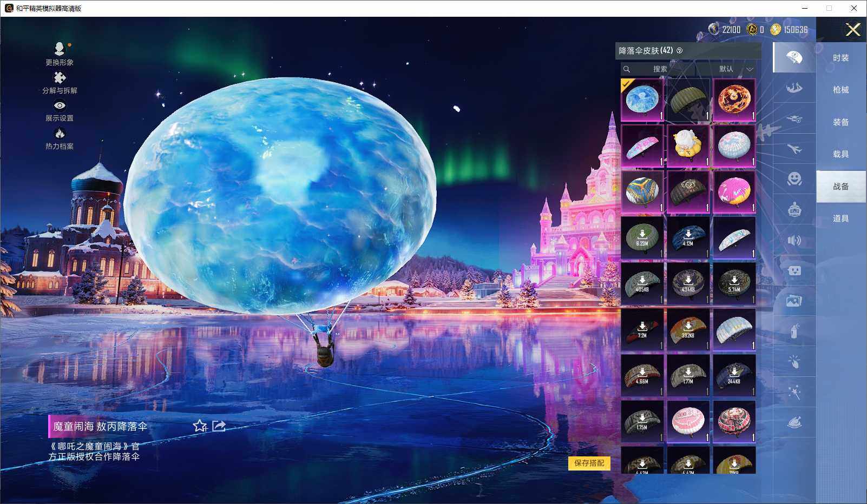The image size is (867, 504).
Task: Select the orange fire swirl parachute skin
Action: (x=734, y=100)
